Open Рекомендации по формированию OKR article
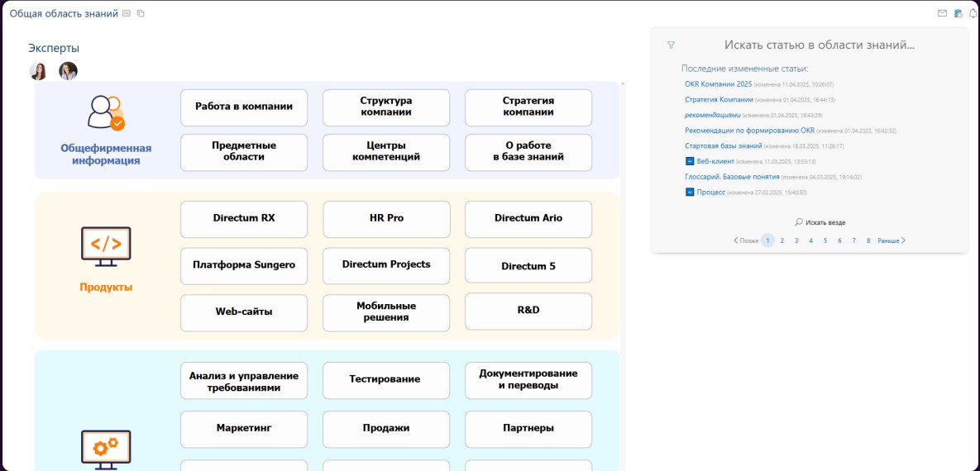Image resolution: width=980 pixels, height=471 pixels. (x=749, y=131)
